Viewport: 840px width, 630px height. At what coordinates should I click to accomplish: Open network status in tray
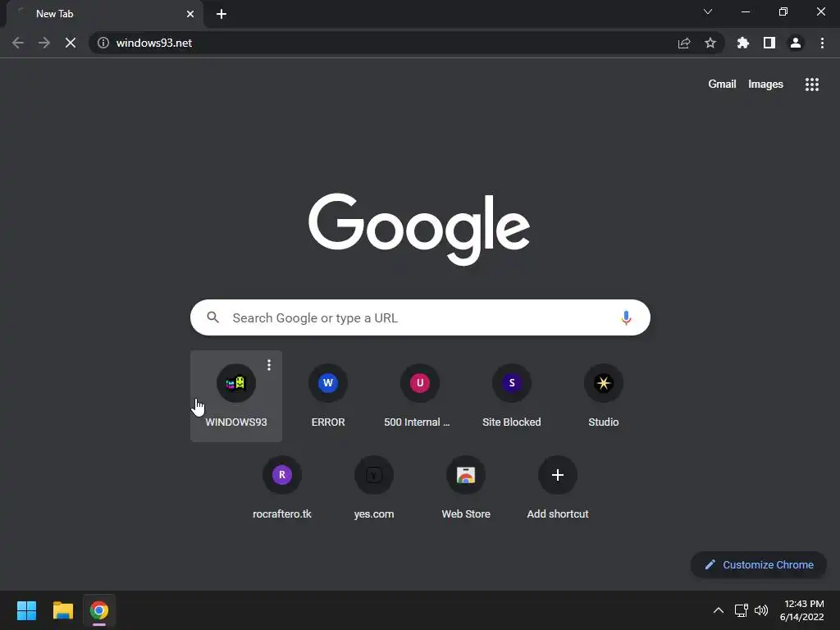[742, 610]
